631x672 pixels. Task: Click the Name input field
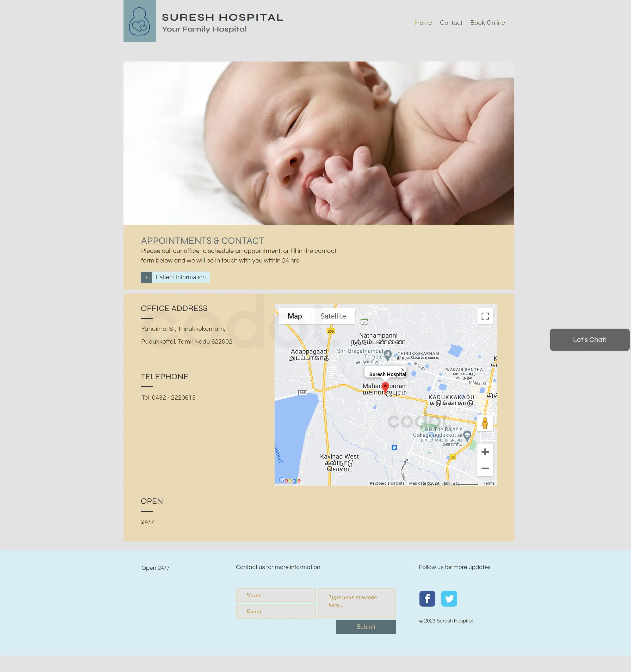(276, 595)
